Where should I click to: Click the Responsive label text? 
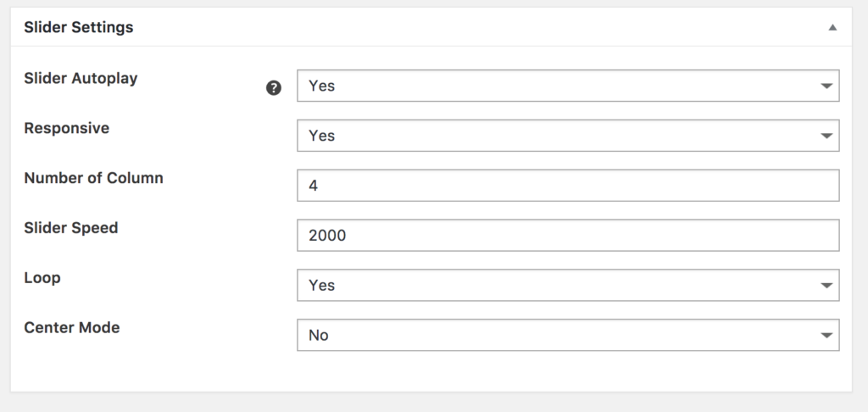[x=66, y=129]
